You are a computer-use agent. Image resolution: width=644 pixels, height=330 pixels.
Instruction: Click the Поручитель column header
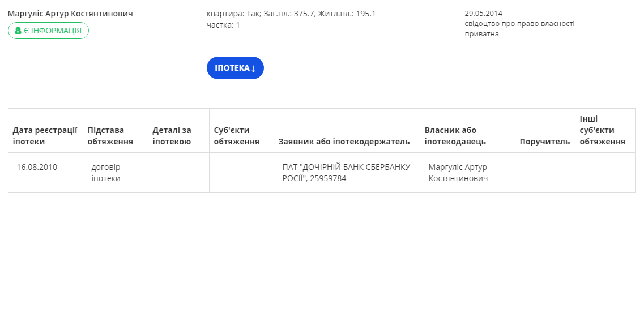[545, 142]
